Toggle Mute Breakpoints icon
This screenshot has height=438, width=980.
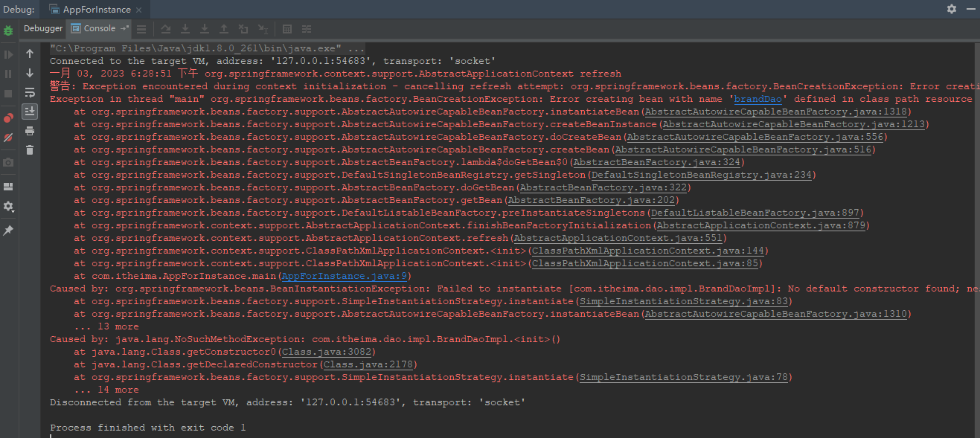pos(8,138)
